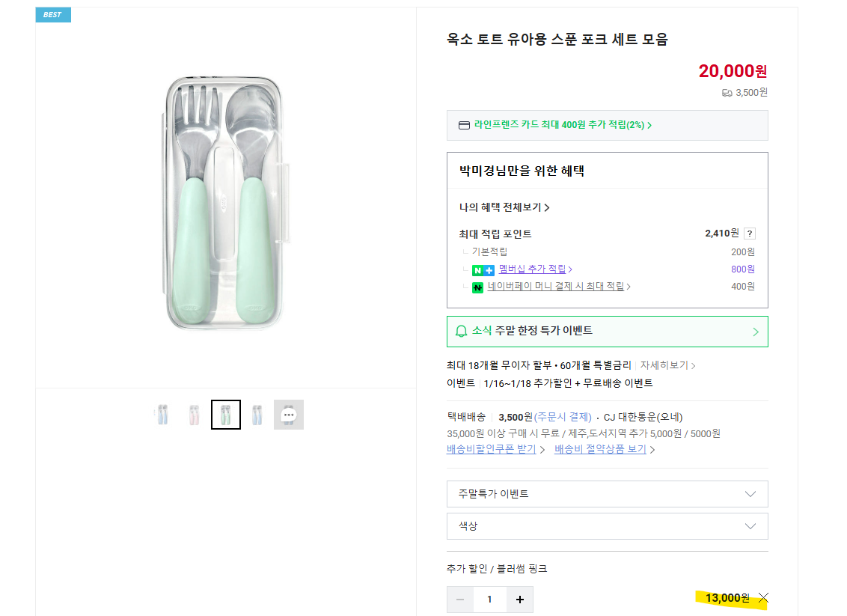Decrease quantity with the minus button
Viewport: 847px width, 616px height.
click(x=460, y=599)
